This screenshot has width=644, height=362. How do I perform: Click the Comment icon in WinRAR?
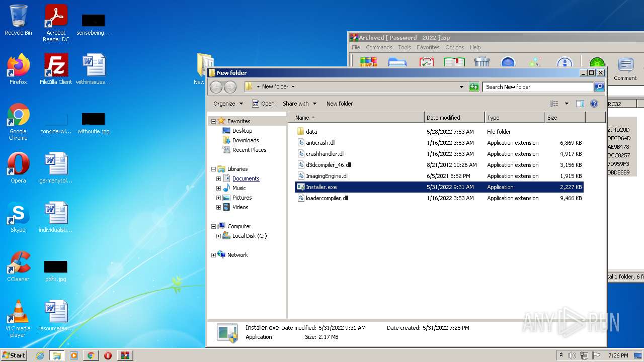coord(625,69)
